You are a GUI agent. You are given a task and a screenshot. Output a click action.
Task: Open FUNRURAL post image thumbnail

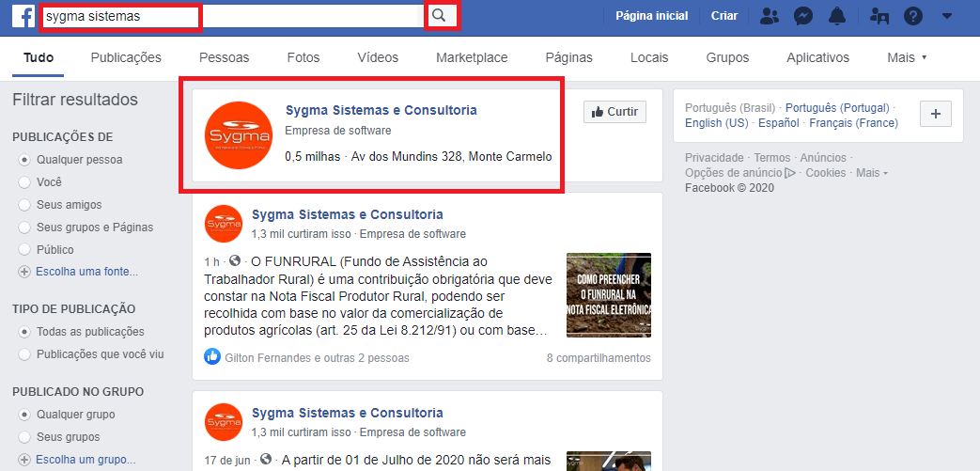pos(609,294)
